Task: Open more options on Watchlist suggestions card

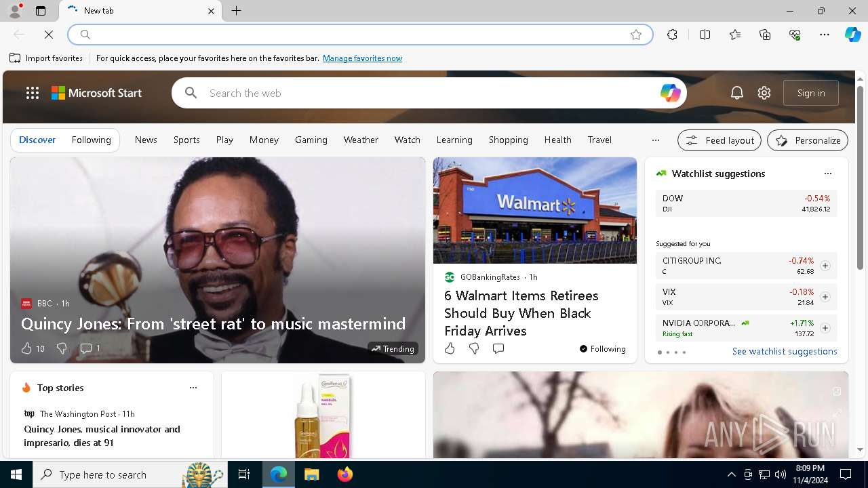Action: coord(828,174)
